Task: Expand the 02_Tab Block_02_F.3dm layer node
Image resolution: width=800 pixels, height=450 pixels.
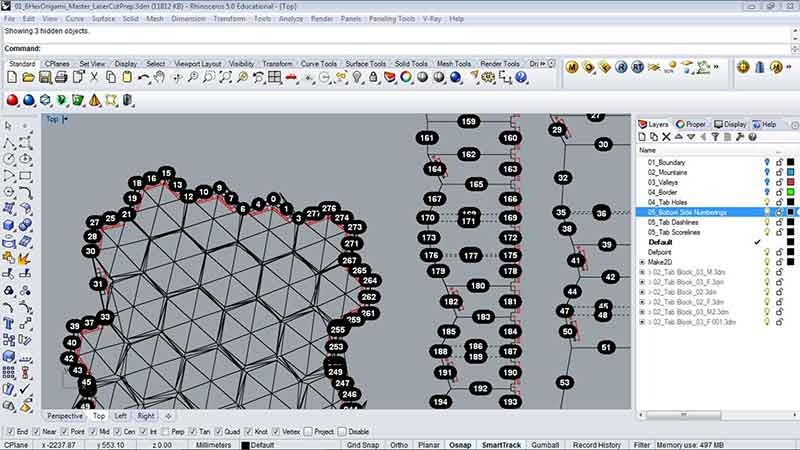Action: pos(642,302)
